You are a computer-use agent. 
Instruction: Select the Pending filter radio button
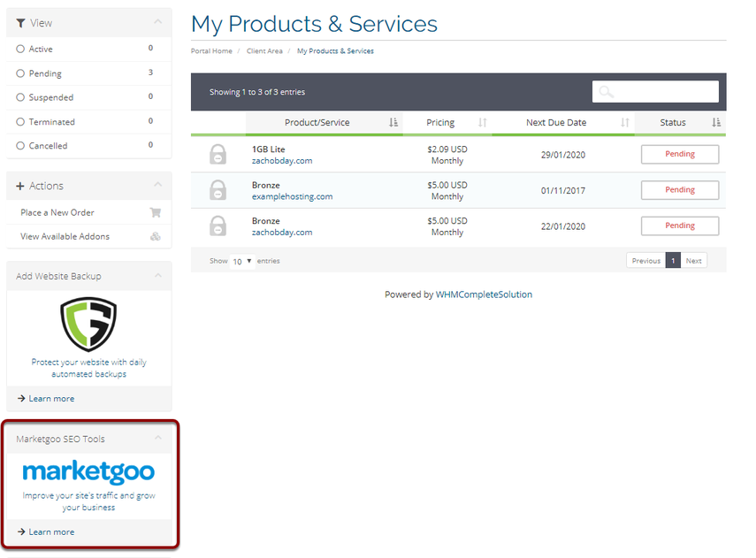coord(20,73)
